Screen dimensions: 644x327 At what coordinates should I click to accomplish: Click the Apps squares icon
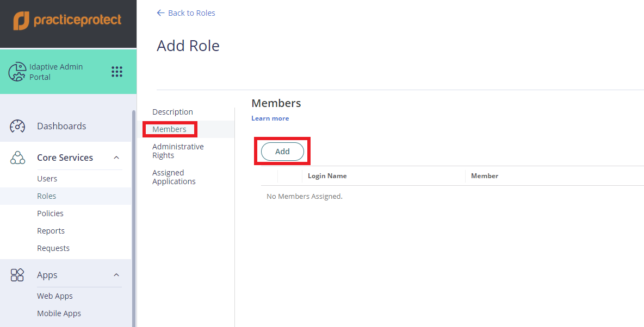coord(17,275)
